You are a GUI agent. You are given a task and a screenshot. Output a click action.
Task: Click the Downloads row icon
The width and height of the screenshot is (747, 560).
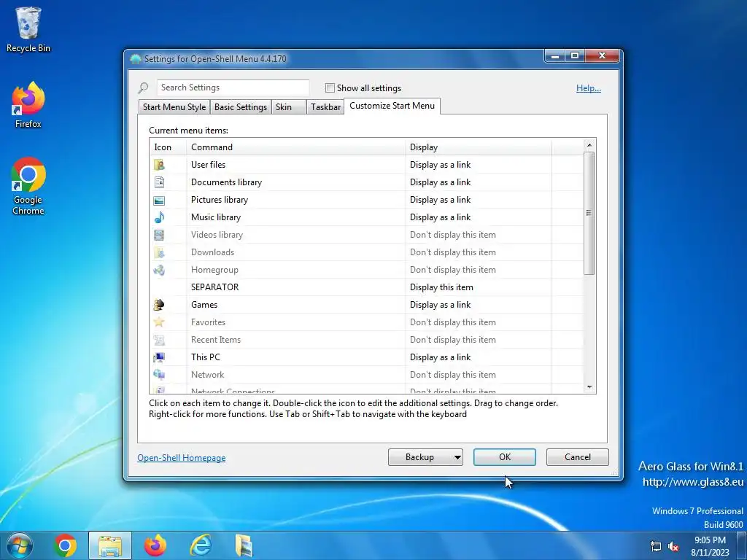pos(159,252)
